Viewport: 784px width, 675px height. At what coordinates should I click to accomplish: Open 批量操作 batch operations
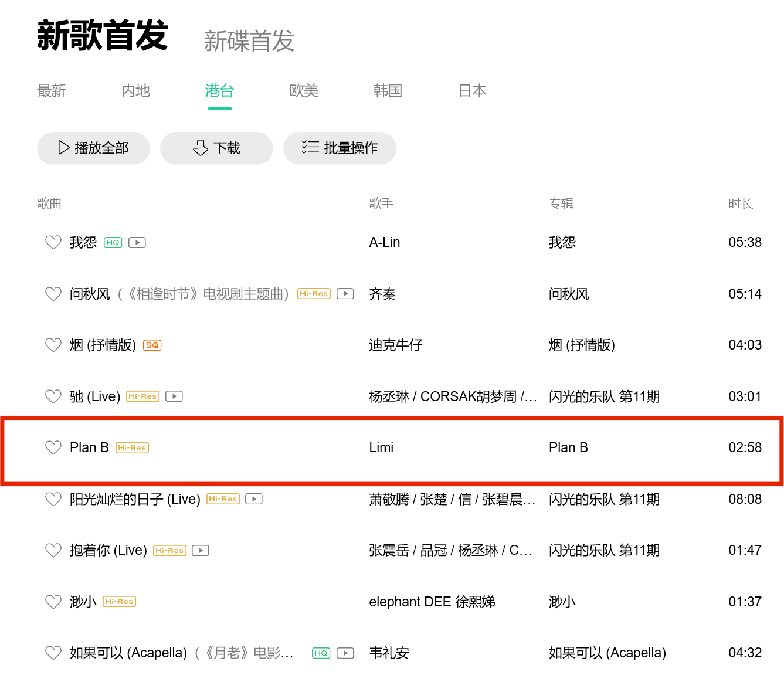pos(340,148)
